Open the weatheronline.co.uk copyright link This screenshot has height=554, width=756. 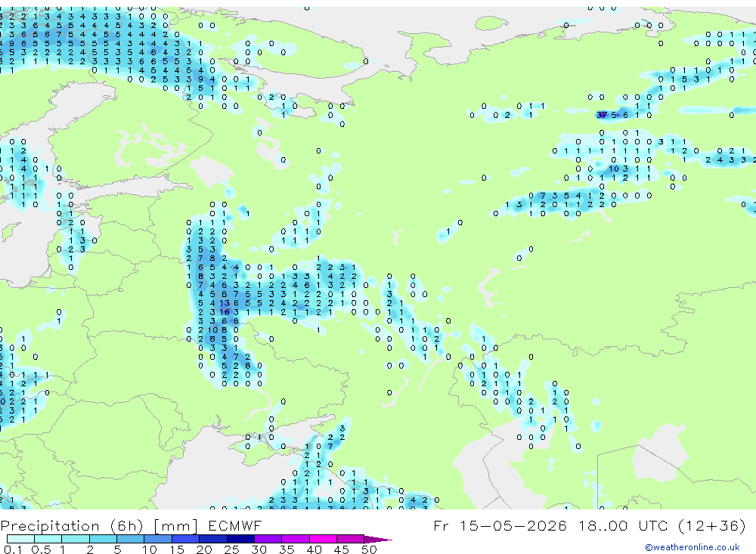(692, 547)
